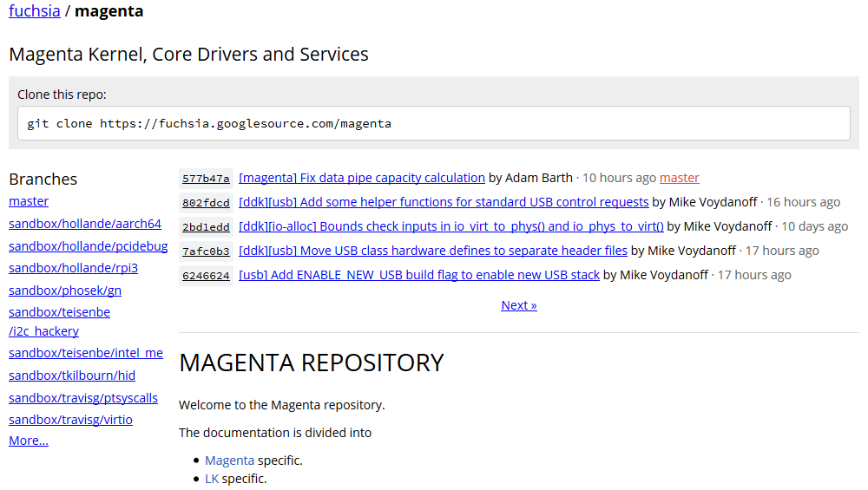
Task: Open the sandbox/travisg/ptsyscalls branch
Action: [x=83, y=398]
